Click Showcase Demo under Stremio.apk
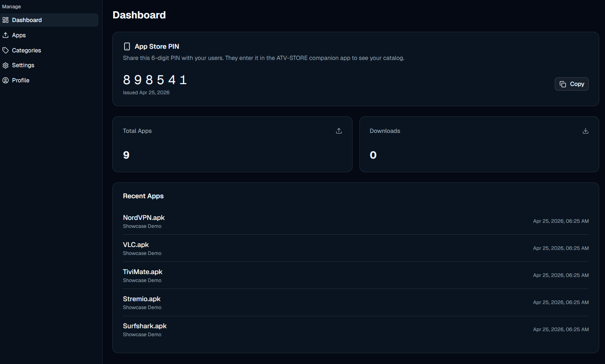 click(x=142, y=307)
